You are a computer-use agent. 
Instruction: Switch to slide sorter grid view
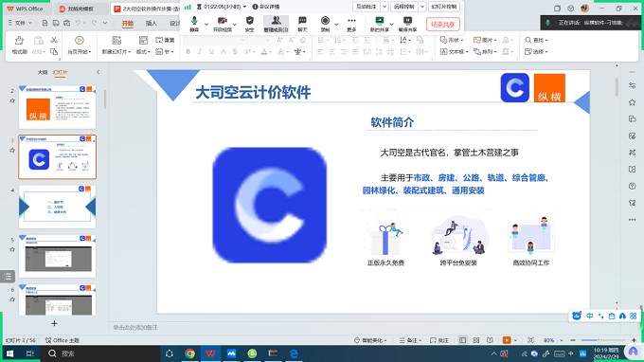pyautogui.click(x=476, y=340)
